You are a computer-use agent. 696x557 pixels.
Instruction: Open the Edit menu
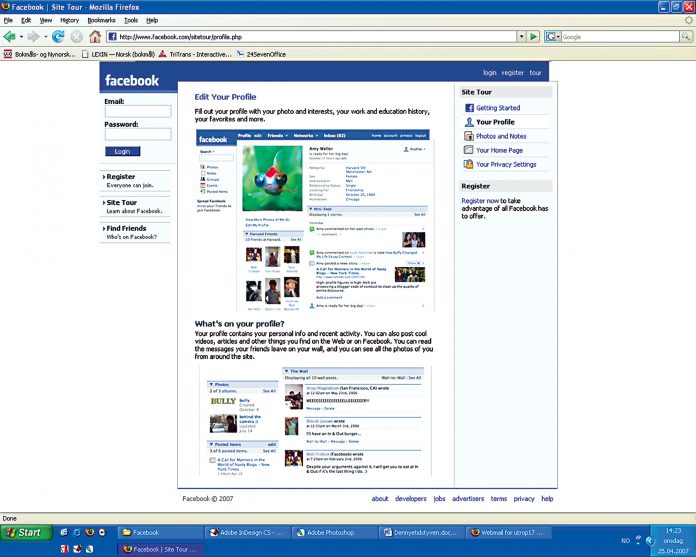tap(26, 20)
